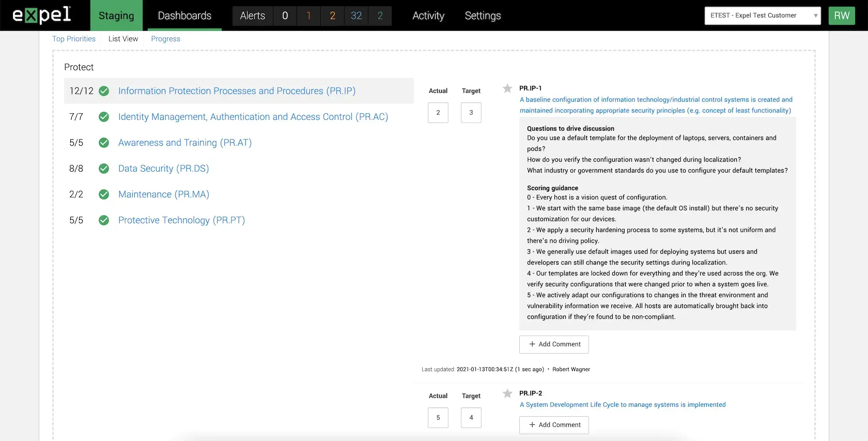The image size is (868, 441).
Task: Click green checkmark beside Maintenance row
Action: pos(104,194)
